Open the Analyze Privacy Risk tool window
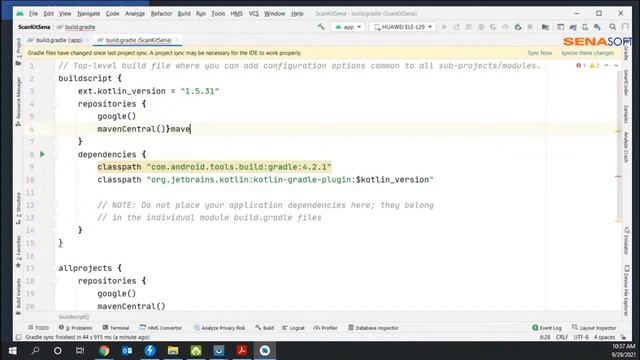 point(219,328)
